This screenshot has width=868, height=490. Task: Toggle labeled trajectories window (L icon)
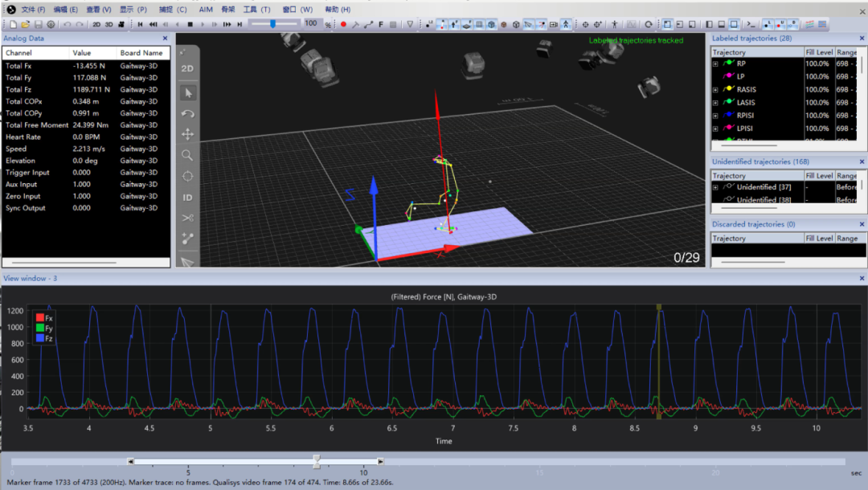[768, 24]
